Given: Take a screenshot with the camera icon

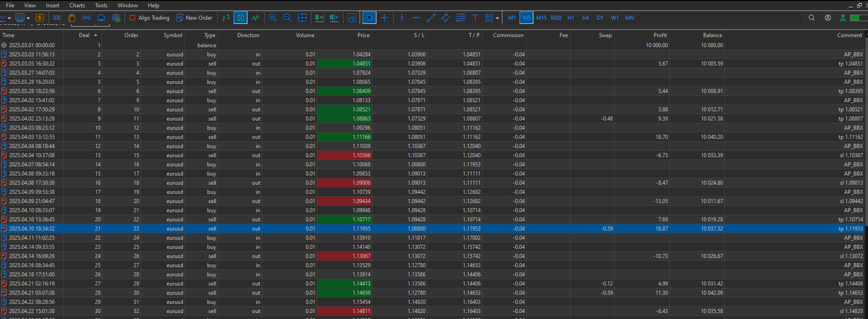Looking at the screenshot, I should pos(352,18).
